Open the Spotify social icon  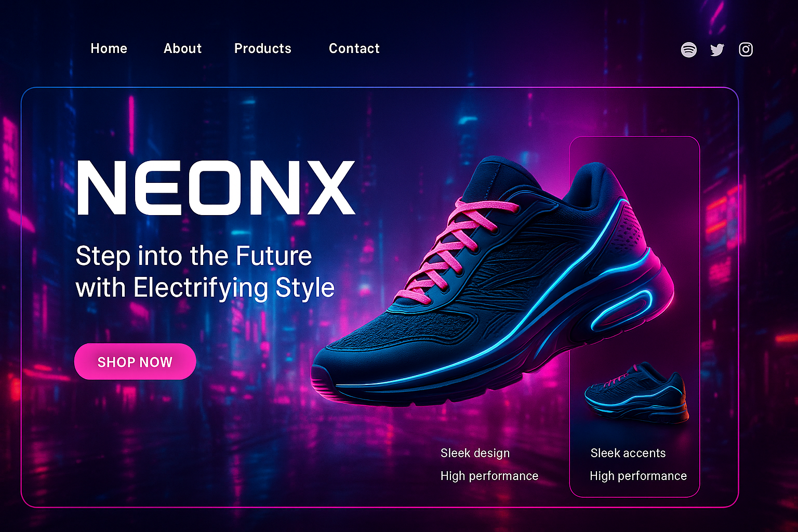coord(689,49)
